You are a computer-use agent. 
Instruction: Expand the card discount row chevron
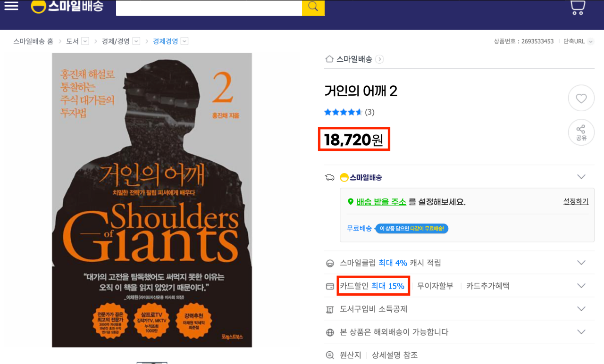point(581,286)
